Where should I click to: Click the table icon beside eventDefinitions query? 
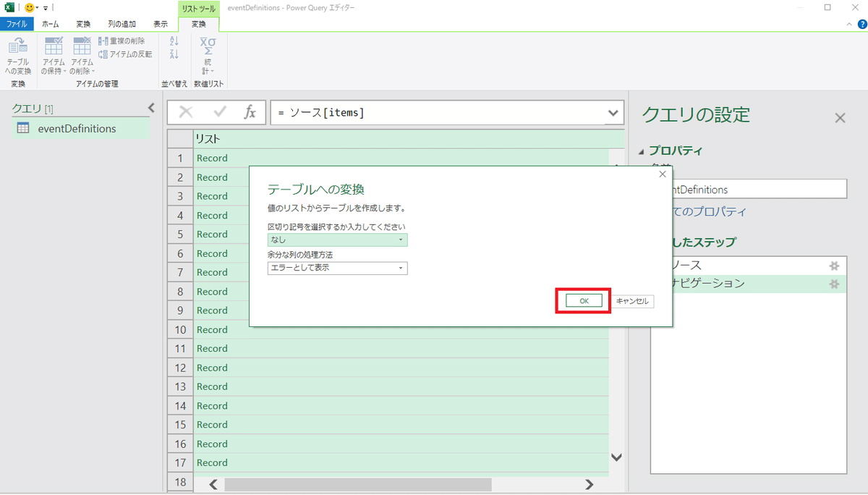(x=23, y=129)
